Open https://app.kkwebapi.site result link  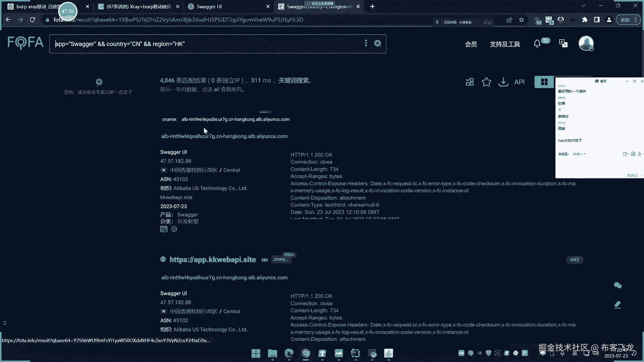click(213, 259)
